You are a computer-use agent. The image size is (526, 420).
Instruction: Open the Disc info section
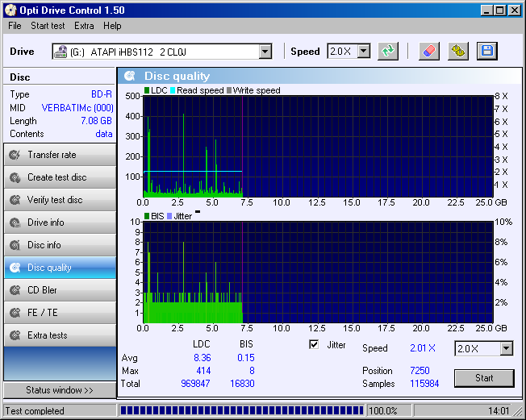pyautogui.click(x=60, y=245)
